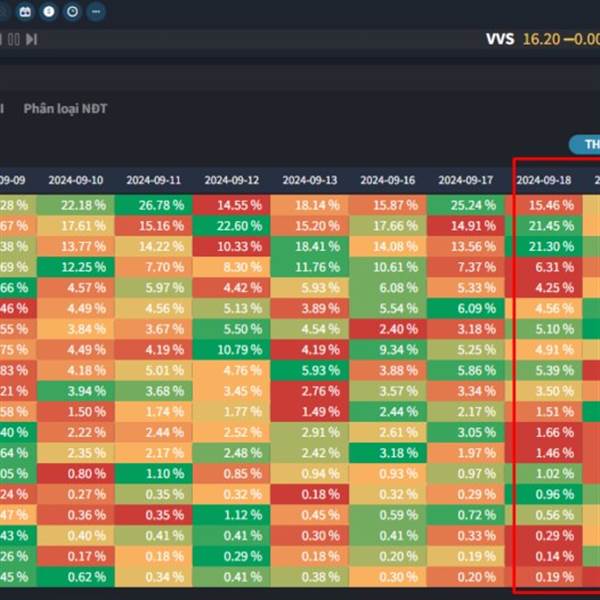The image size is (600, 600).
Task: Click the 10.61 % cell under 2024-09-16
Action: [388, 267]
